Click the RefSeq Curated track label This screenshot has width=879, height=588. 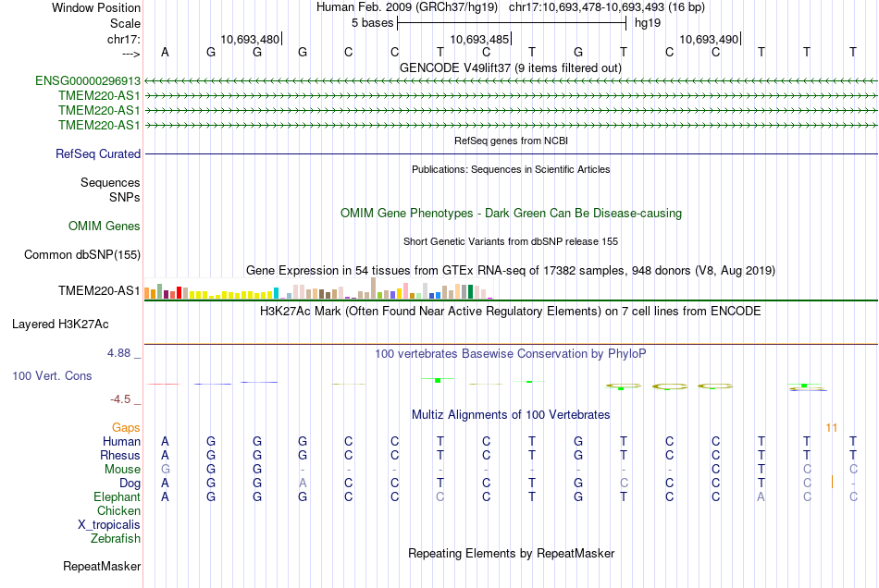(x=97, y=154)
